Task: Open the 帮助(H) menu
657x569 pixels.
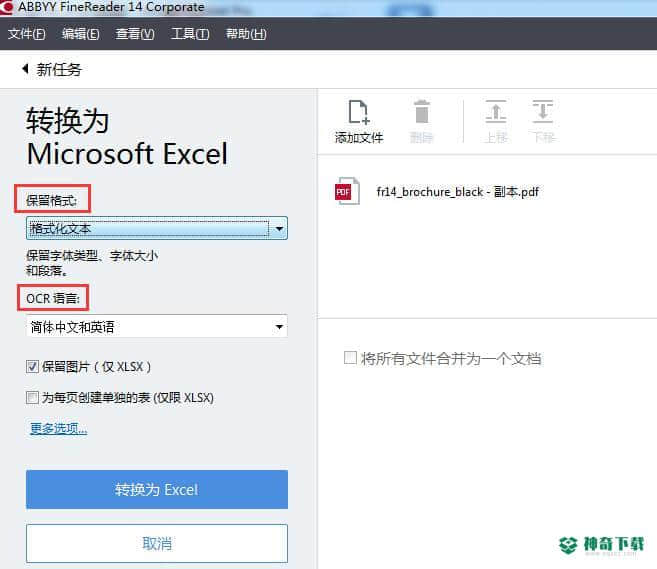Action: (x=246, y=34)
